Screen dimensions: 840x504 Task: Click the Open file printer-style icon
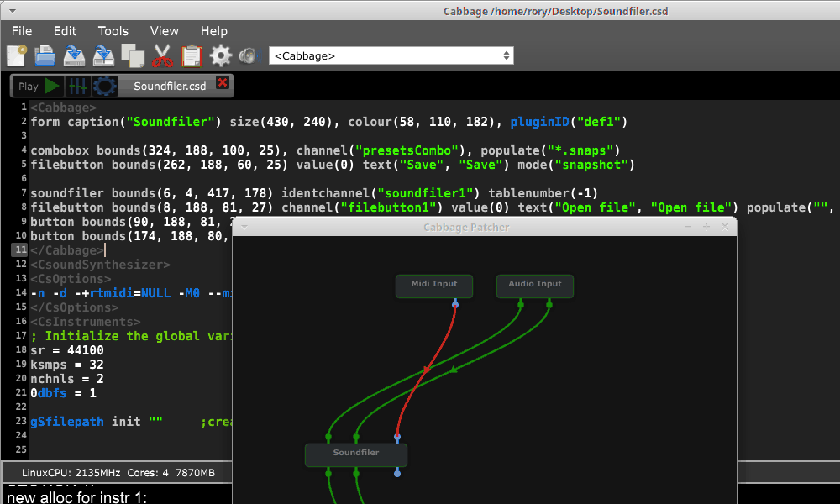click(45, 56)
